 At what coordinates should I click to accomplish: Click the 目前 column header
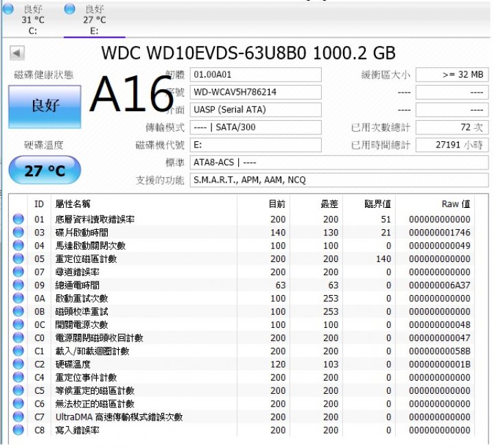(277, 204)
